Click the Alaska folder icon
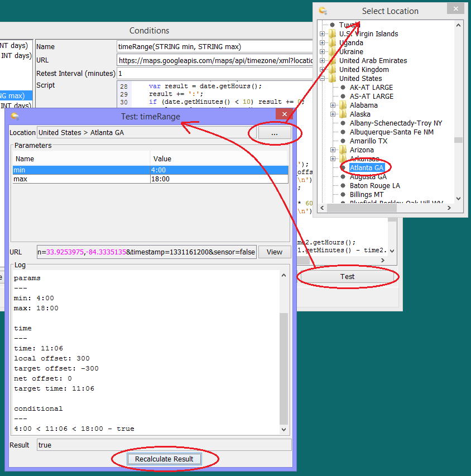This screenshot has width=471, height=476. (343, 114)
